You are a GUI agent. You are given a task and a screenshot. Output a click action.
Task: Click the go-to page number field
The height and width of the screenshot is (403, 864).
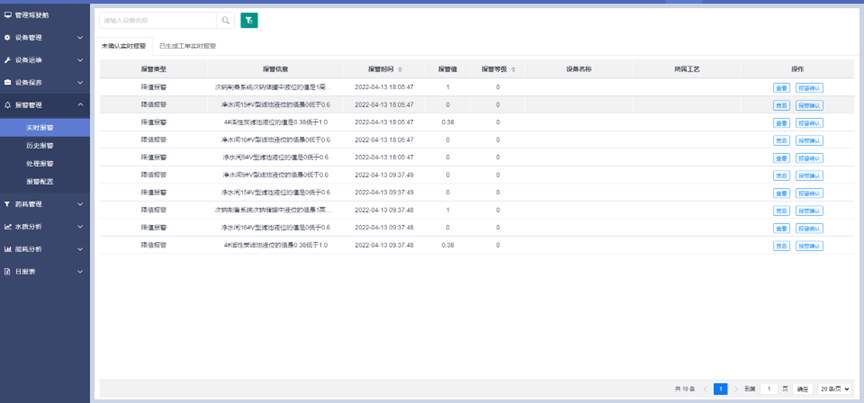(x=769, y=389)
